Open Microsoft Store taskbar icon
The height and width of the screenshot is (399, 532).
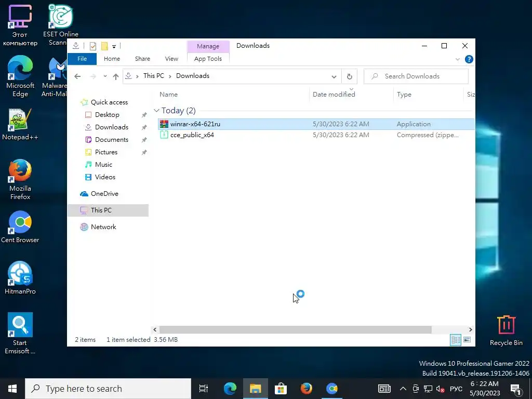281,389
